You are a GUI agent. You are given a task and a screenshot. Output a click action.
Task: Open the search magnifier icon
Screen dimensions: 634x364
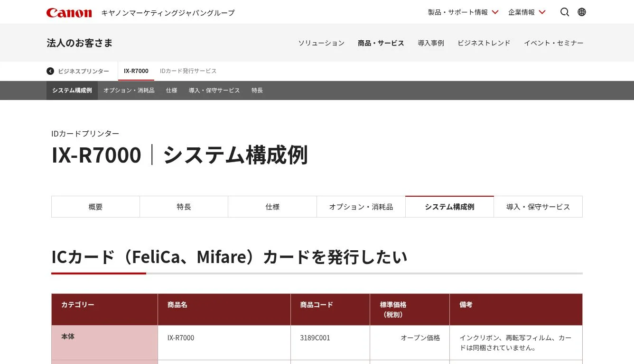click(x=565, y=12)
